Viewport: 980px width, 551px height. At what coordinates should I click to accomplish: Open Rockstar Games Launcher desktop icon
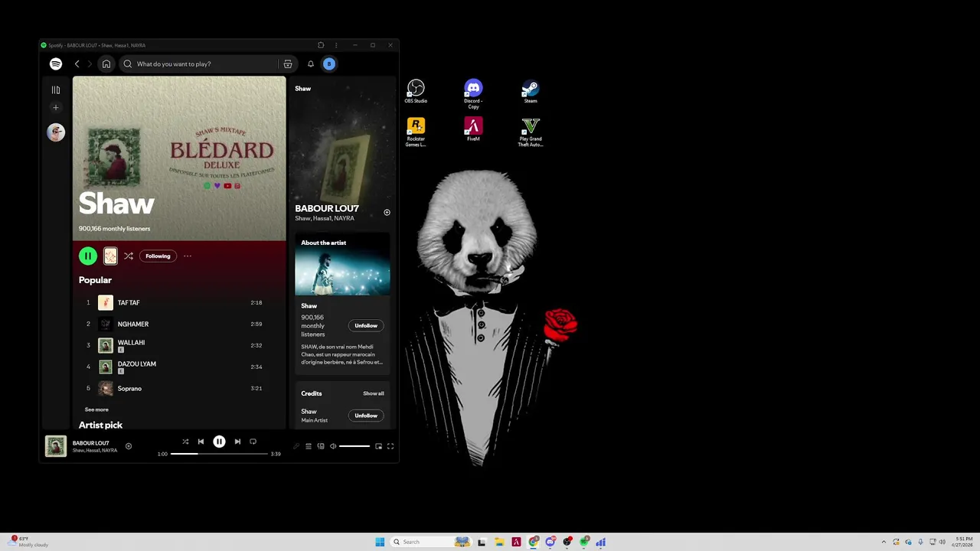[416, 132]
